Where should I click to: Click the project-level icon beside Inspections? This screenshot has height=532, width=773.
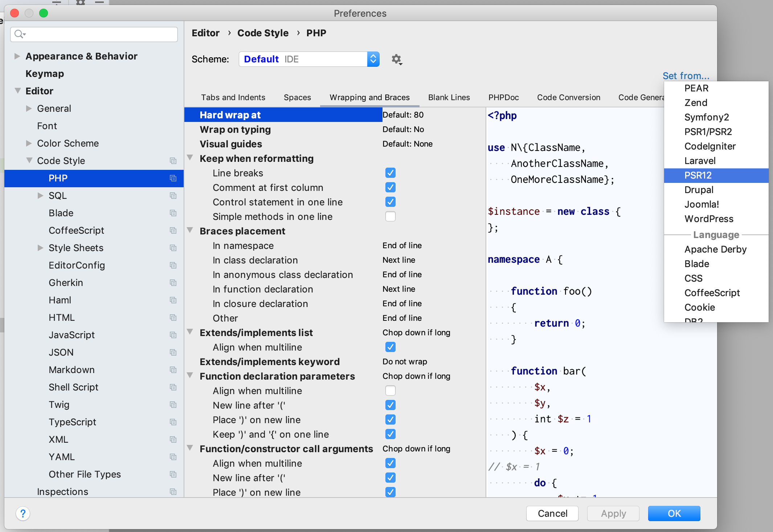point(173,492)
